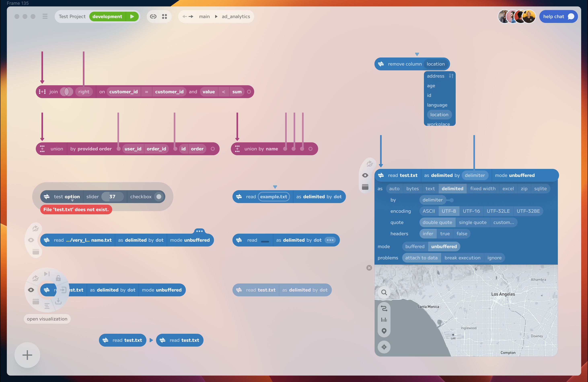The height and width of the screenshot is (382, 588).
Task: Click the link icon in the top toolbar
Action: tap(153, 16)
